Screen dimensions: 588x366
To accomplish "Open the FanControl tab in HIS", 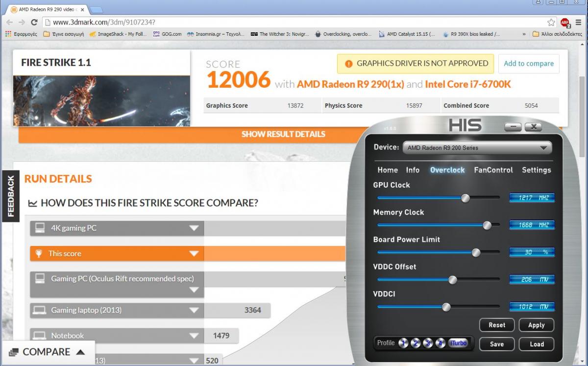I will click(x=493, y=170).
